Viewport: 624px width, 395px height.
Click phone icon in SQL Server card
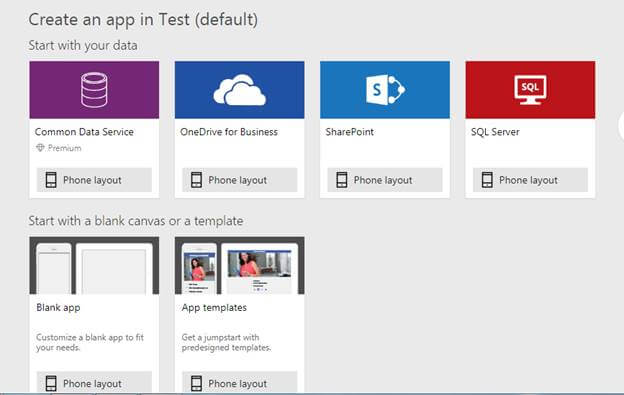click(487, 180)
